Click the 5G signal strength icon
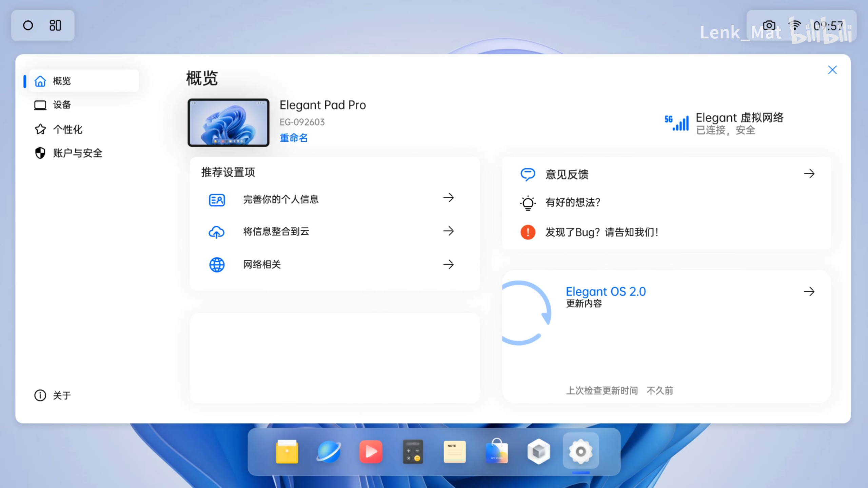Image resolution: width=868 pixels, height=488 pixels. [677, 123]
